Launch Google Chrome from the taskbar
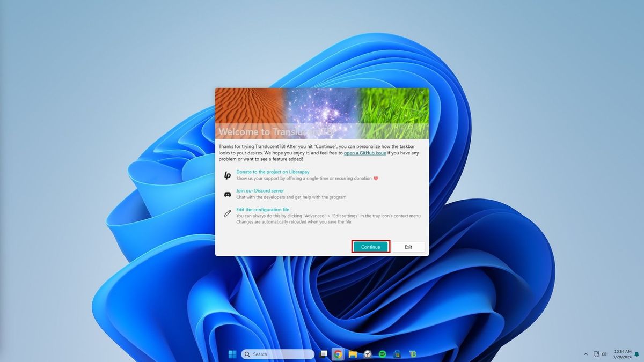Viewport: 644px width, 362px height. click(338, 354)
